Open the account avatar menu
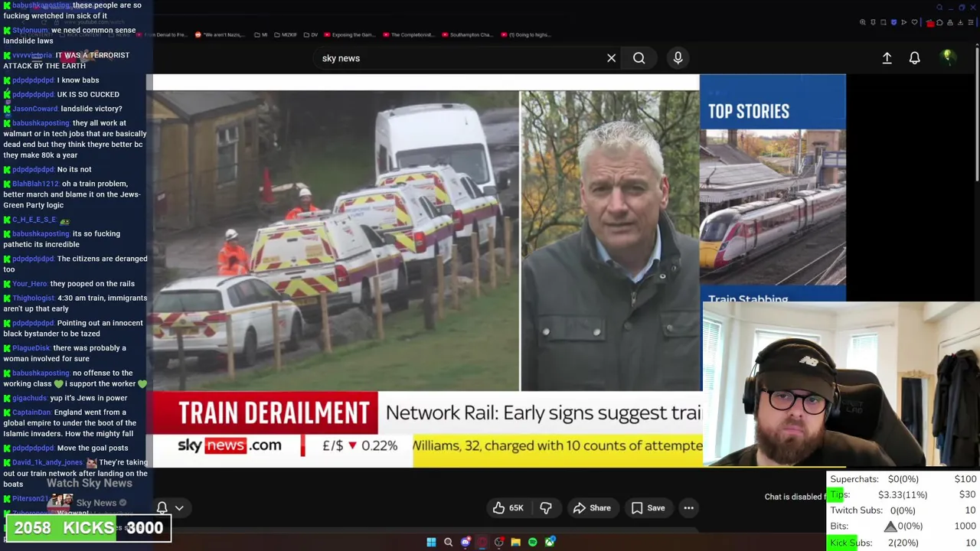The width and height of the screenshot is (980, 551). (948, 57)
